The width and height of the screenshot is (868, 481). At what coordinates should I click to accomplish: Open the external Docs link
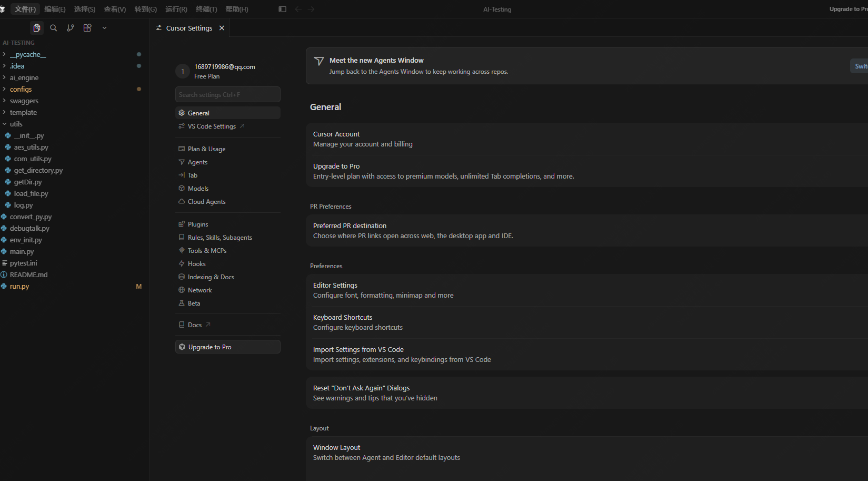tap(227, 325)
